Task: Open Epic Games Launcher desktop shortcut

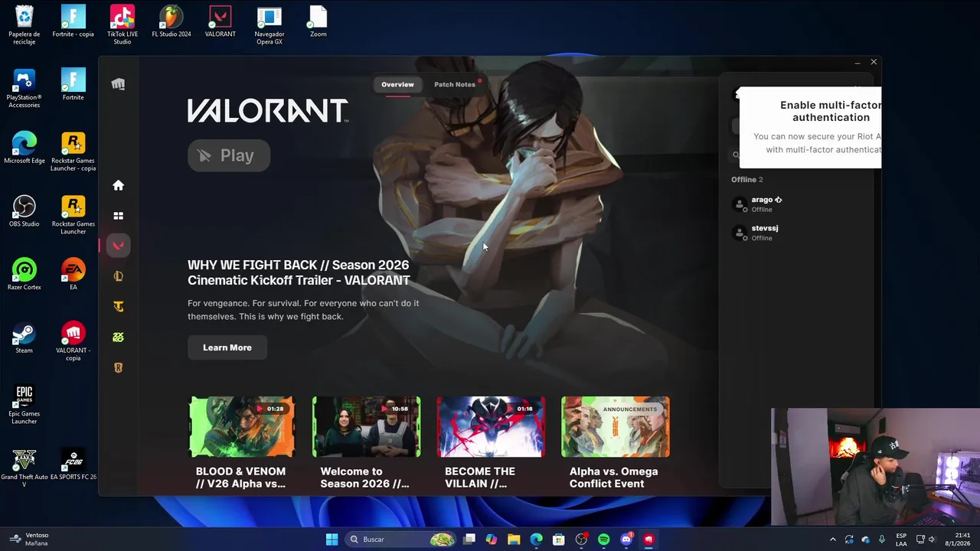Action: [x=24, y=405]
